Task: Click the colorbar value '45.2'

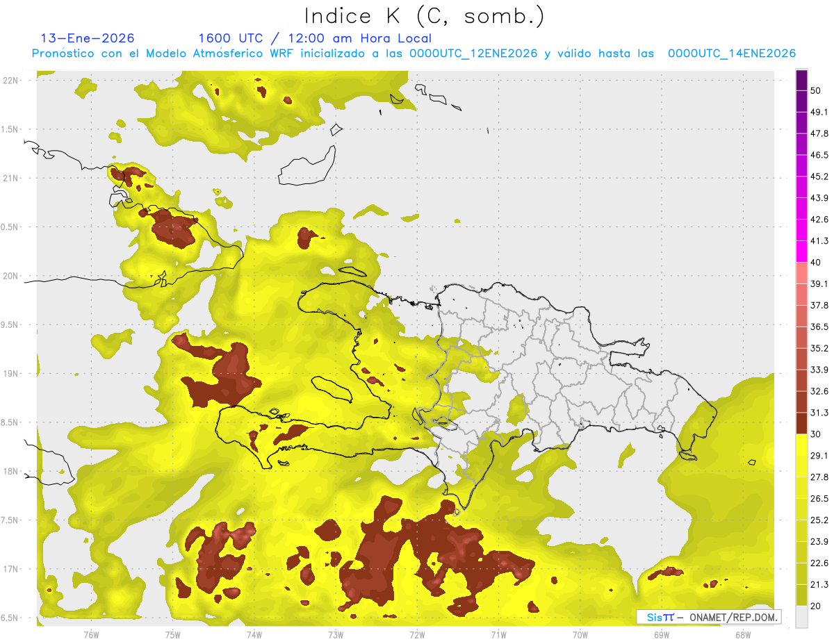Action: [x=819, y=176]
